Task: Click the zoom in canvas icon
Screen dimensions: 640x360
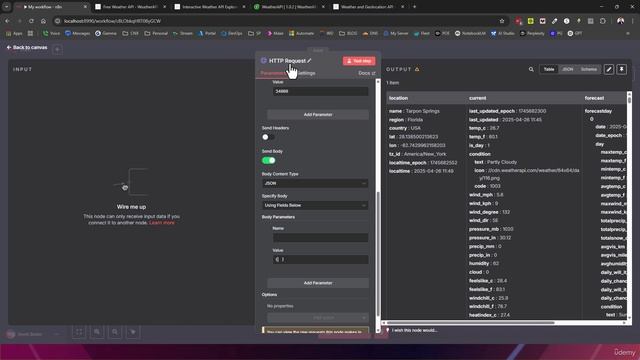Action: click(x=97, y=332)
